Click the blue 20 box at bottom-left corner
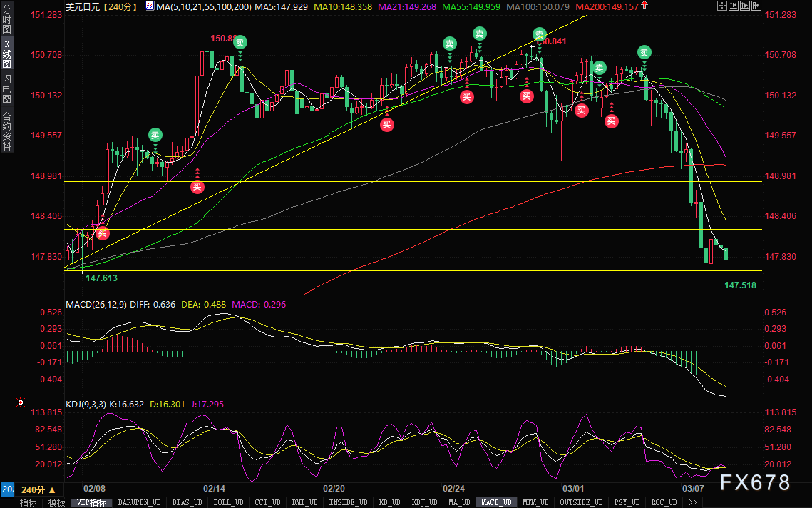Viewport: 812px width, 508px height. coord(7,489)
